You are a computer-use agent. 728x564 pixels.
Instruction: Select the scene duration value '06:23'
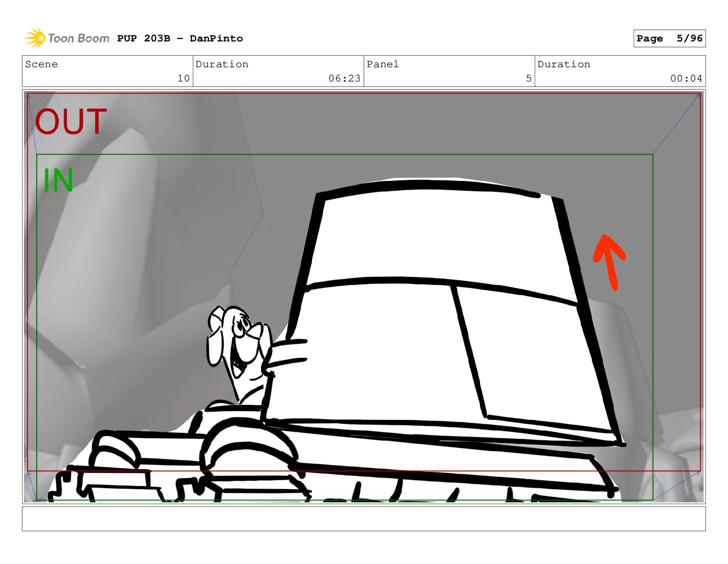[344, 78]
